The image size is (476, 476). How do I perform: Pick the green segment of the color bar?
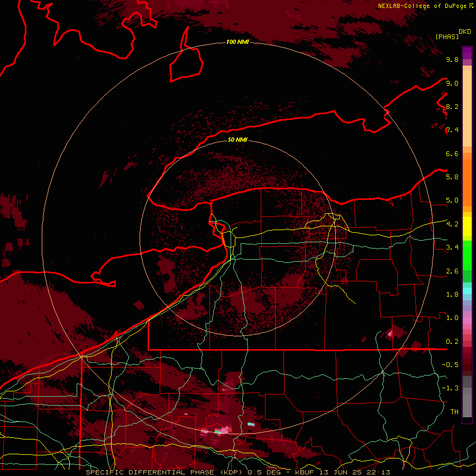click(x=467, y=258)
